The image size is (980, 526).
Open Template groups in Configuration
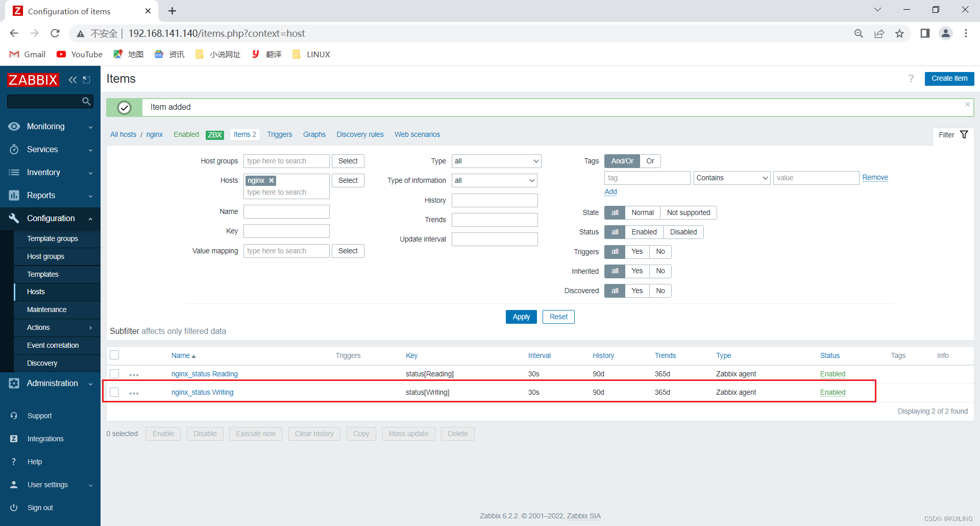coord(53,238)
